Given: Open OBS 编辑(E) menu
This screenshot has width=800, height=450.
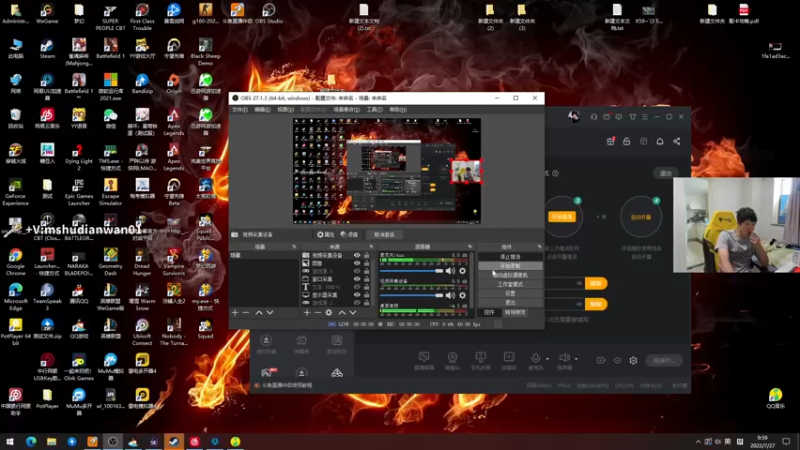Looking at the screenshot, I should (262, 110).
